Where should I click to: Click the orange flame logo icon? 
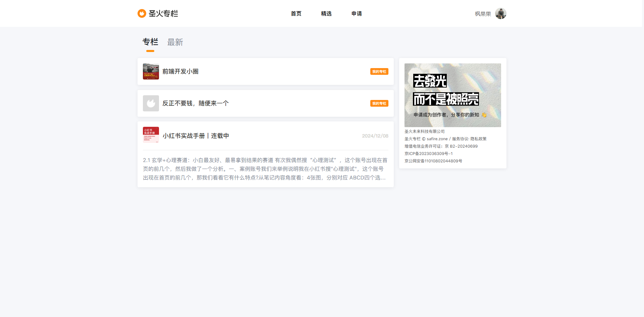pos(142,13)
